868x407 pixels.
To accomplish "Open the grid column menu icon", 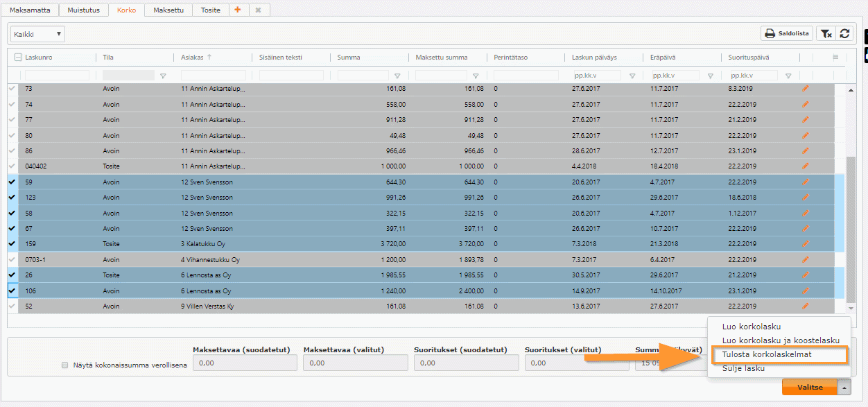I will pyautogui.click(x=835, y=57).
